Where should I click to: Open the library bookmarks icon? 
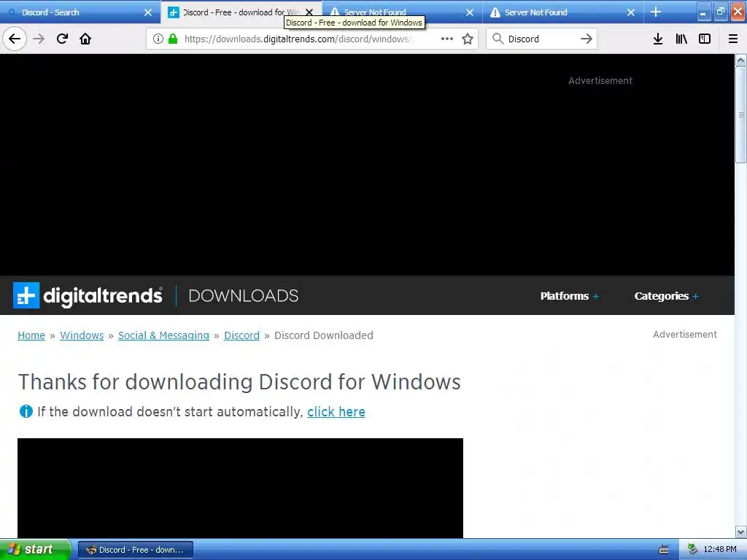point(681,39)
